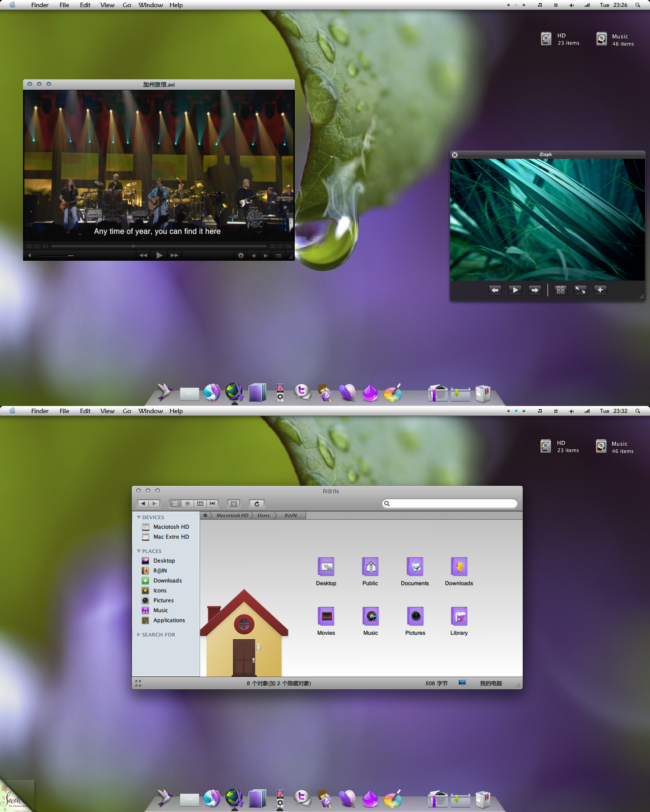Collapse the DEVICES sidebar section
This screenshot has width=650, height=812.
point(139,517)
